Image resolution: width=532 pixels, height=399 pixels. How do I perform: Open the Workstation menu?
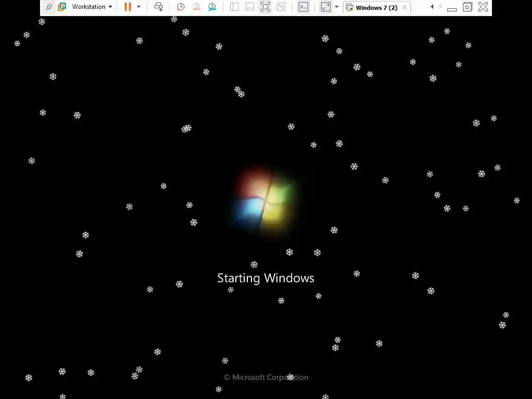92,7
